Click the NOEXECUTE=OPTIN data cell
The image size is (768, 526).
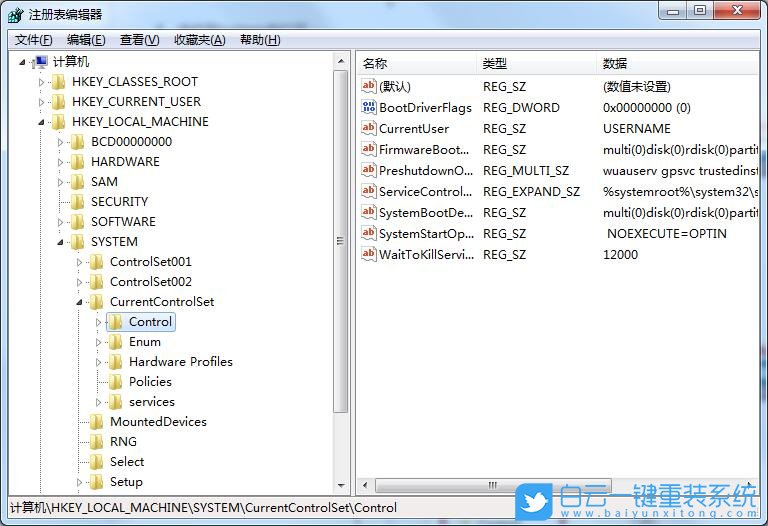pos(667,234)
